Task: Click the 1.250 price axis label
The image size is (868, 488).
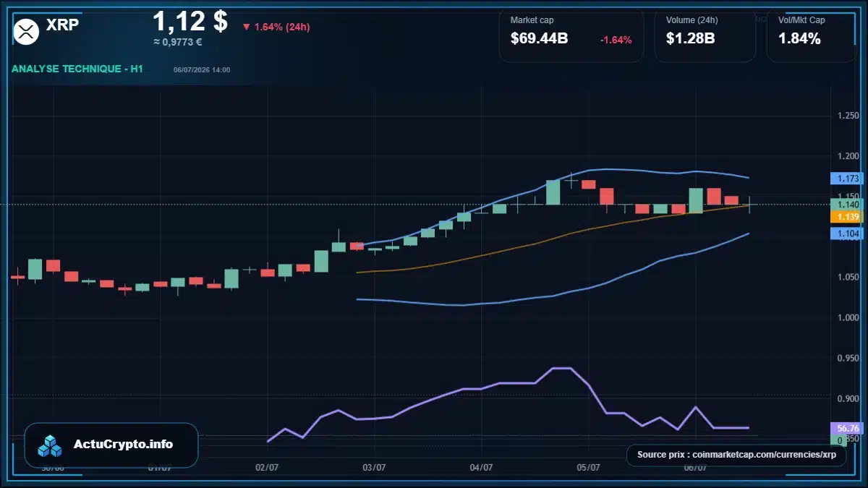Action: (847, 116)
